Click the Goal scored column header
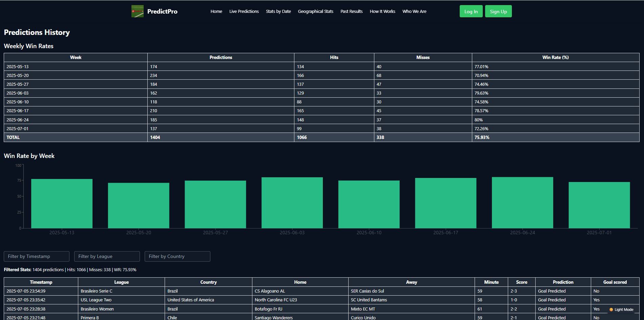 (x=615, y=282)
